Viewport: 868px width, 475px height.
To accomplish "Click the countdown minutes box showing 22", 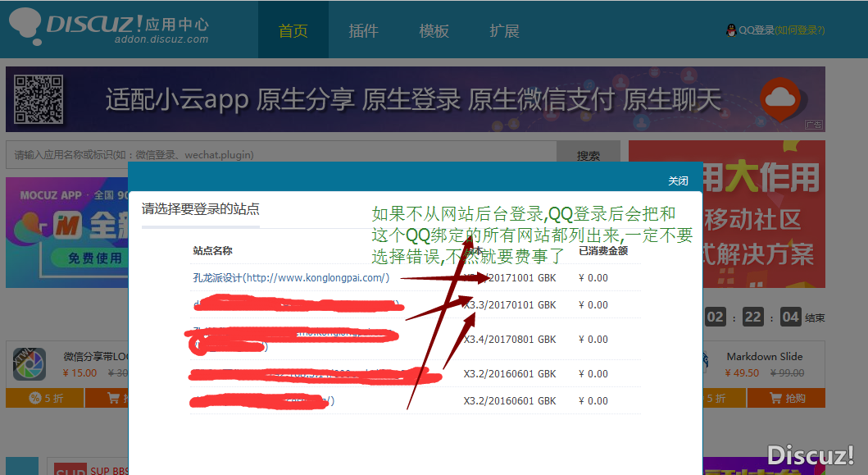I will pyautogui.click(x=753, y=317).
